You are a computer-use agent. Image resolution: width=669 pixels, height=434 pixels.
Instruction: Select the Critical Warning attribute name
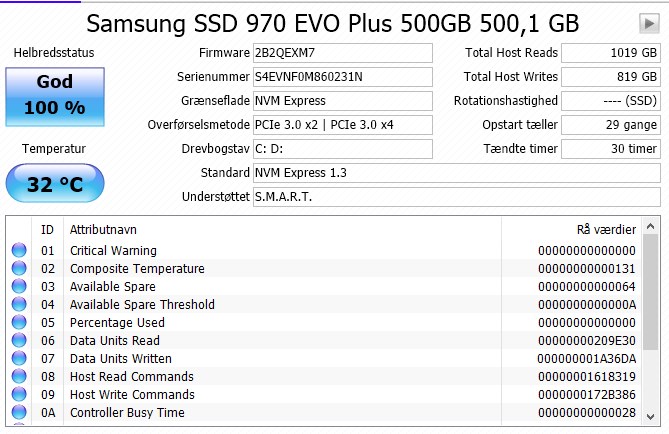pos(113,250)
